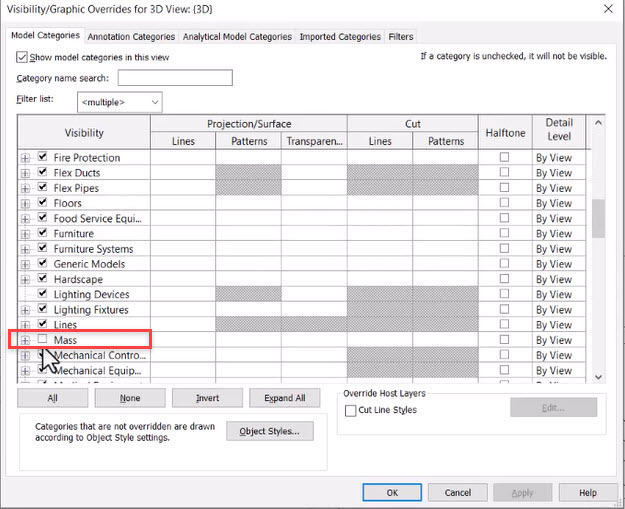Close the Visibility/Graphic Overrides dialog
The width and height of the screenshot is (625, 509).
tap(608, 9)
